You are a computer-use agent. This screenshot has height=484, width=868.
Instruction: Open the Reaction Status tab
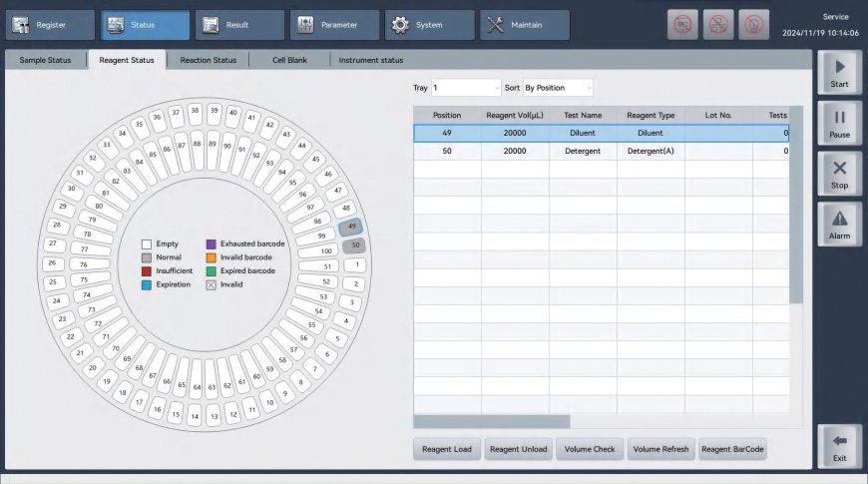[x=208, y=60]
